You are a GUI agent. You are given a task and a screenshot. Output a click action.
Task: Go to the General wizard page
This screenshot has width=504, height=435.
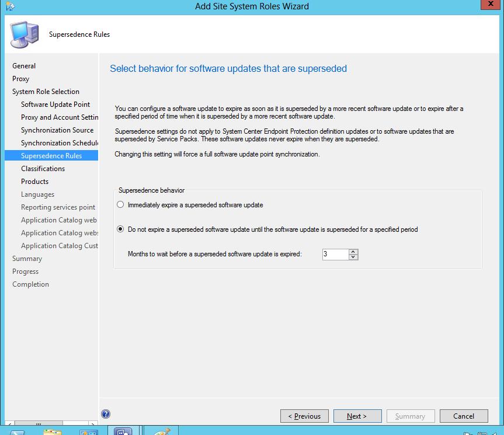(x=24, y=66)
